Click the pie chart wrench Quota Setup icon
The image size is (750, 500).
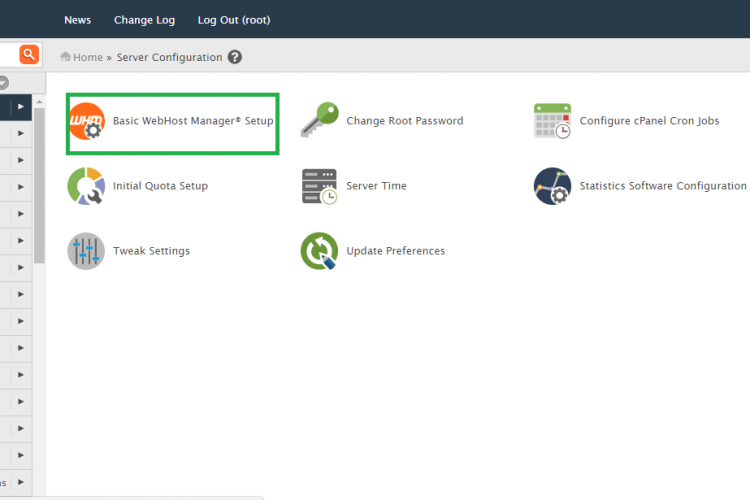click(x=86, y=186)
